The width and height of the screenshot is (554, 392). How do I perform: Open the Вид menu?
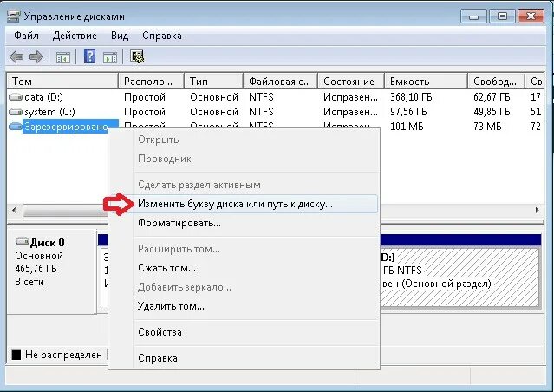120,36
